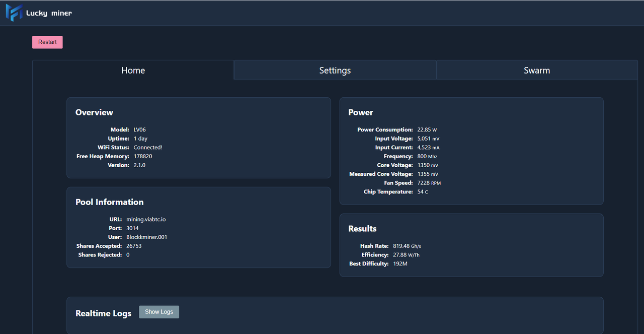This screenshot has width=644, height=334.
Task: Click measured core voltage 1355 mV
Action: point(428,174)
